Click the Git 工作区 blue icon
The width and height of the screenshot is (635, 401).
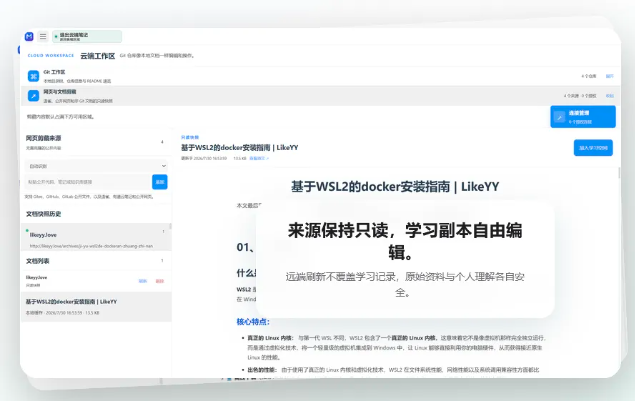34,76
